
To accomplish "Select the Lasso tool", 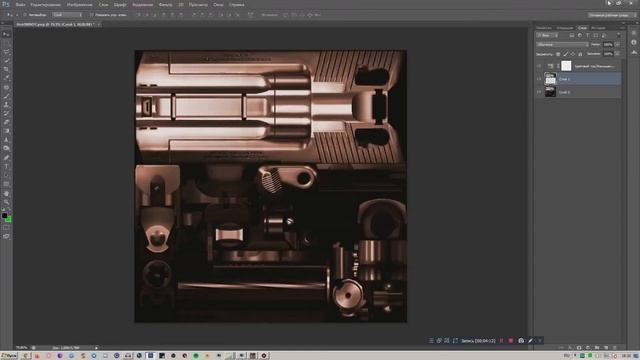I will tap(6, 52).
